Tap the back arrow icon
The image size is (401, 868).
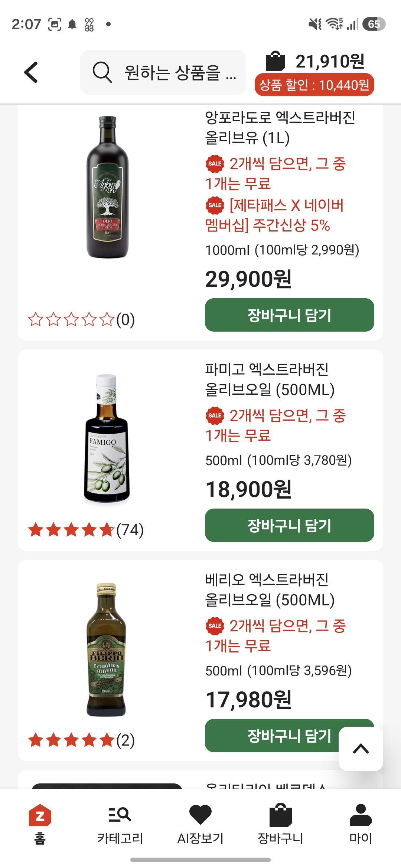[x=31, y=72]
